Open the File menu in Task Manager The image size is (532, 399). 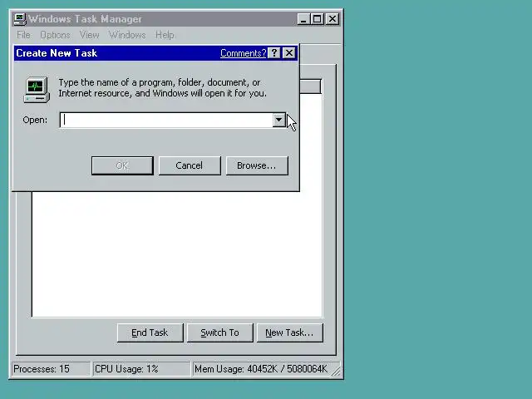pyautogui.click(x=23, y=35)
